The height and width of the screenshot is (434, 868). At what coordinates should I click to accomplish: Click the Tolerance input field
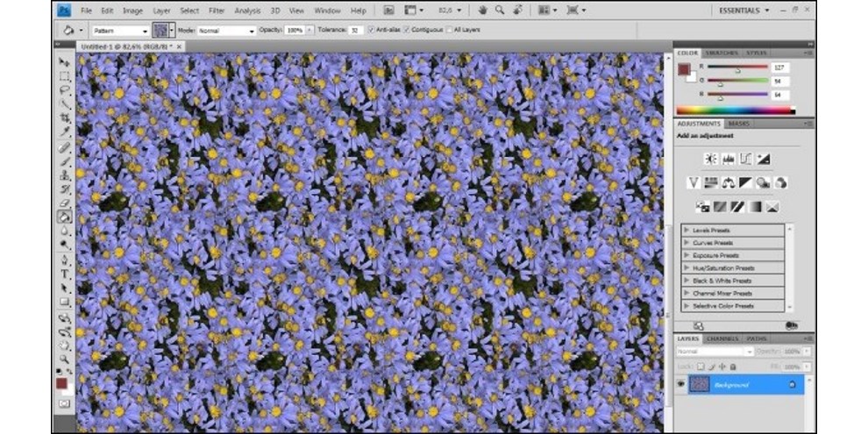coord(355,31)
